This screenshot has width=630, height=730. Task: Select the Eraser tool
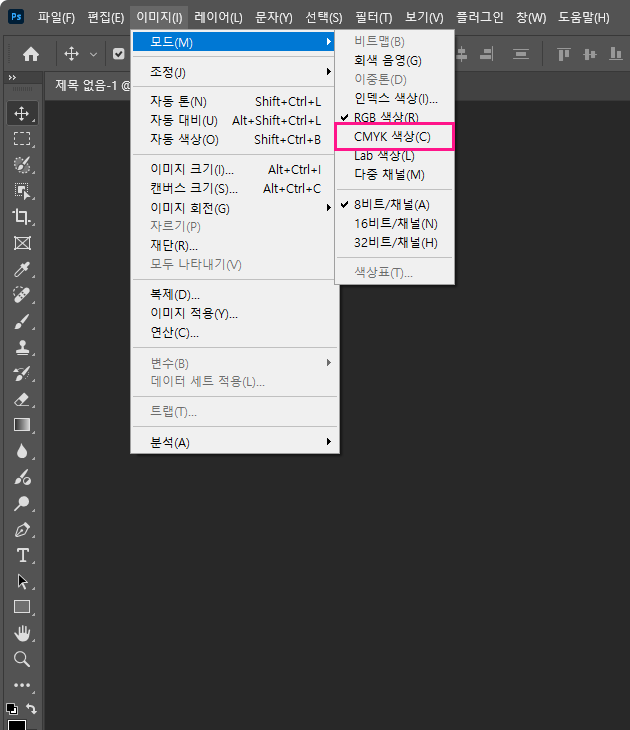tap(22, 399)
